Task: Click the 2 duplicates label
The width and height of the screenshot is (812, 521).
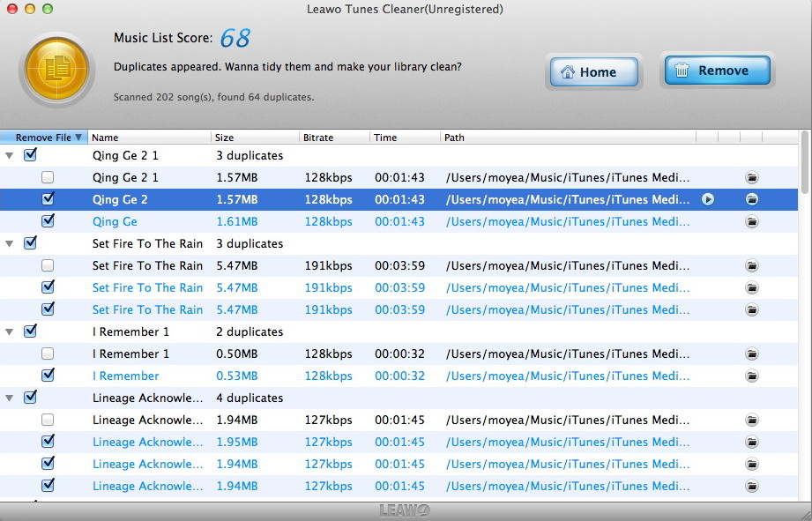Action: tap(250, 332)
